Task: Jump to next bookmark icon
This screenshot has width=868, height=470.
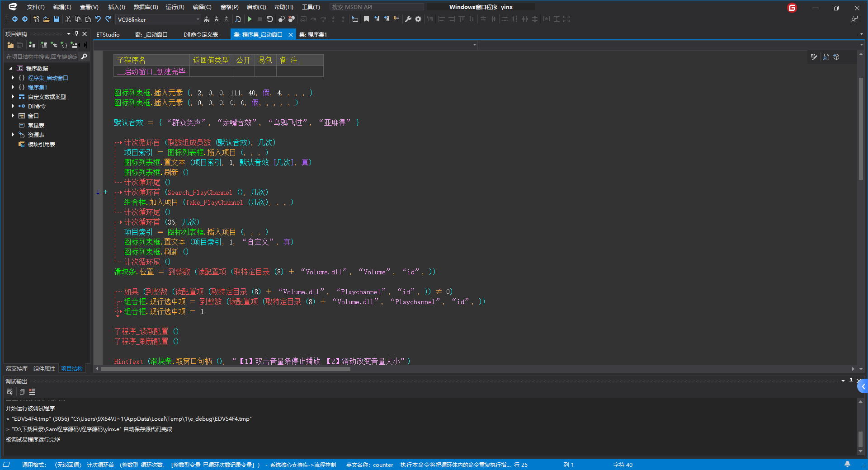Action: coord(387,19)
